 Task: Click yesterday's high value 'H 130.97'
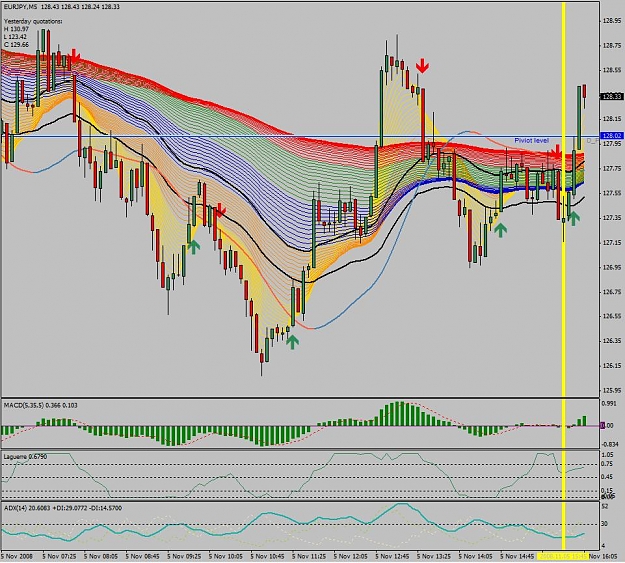coord(16,29)
